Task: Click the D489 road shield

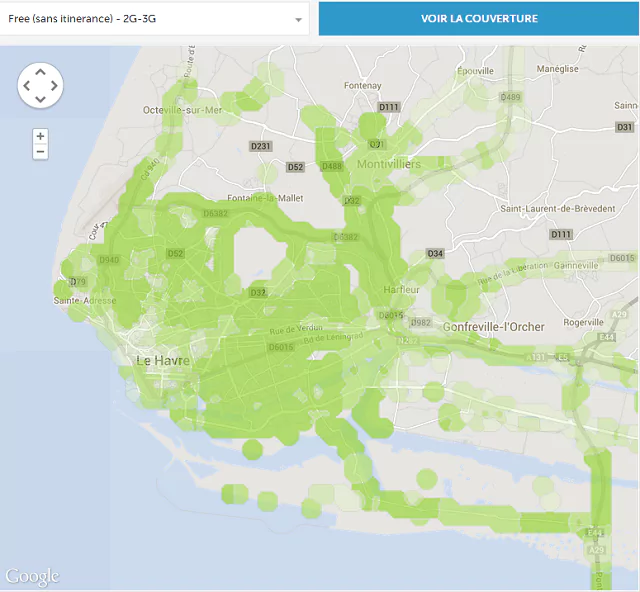Action: point(510,97)
